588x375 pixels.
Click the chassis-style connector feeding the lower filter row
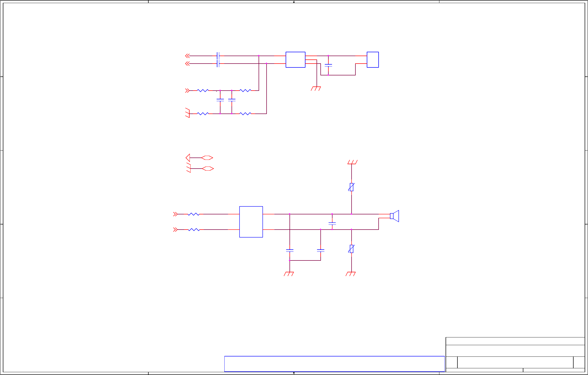tap(188, 113)
